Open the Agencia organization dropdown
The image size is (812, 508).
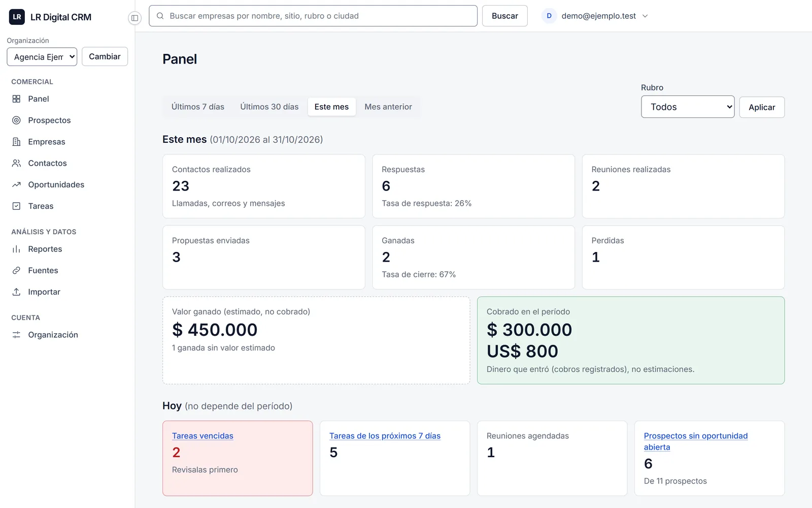coord(42,57)
